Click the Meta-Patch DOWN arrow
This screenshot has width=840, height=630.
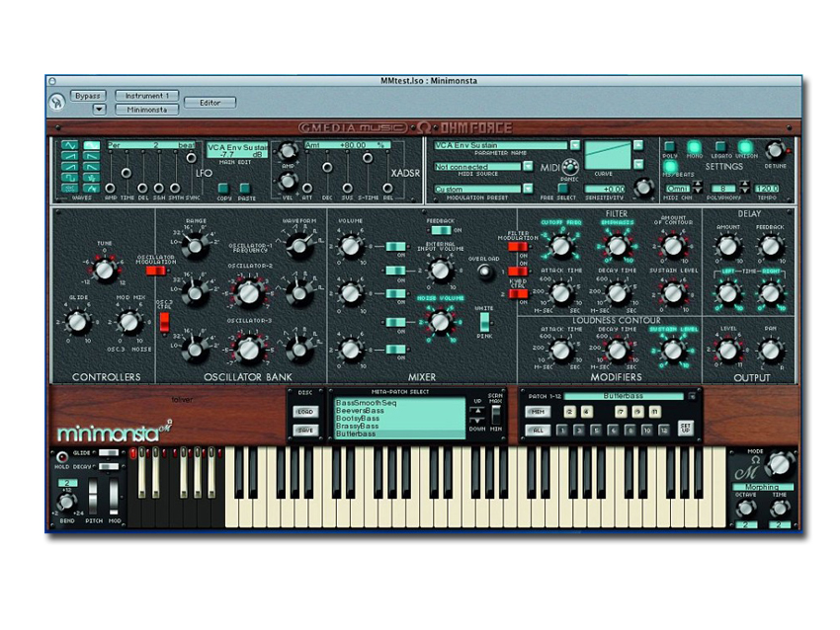pyautogui.click(x=476, y=421)
